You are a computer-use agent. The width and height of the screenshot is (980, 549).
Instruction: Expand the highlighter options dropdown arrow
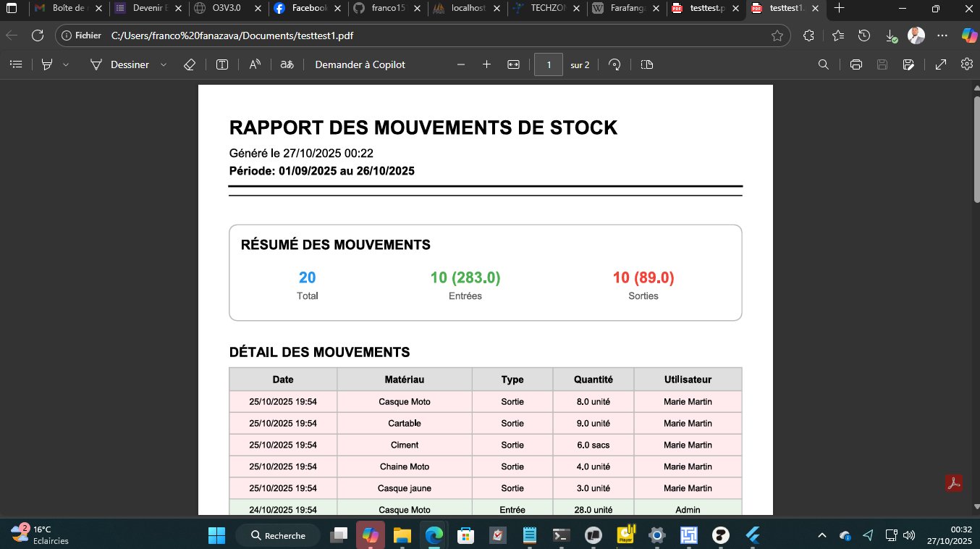(x=66, y=64)
